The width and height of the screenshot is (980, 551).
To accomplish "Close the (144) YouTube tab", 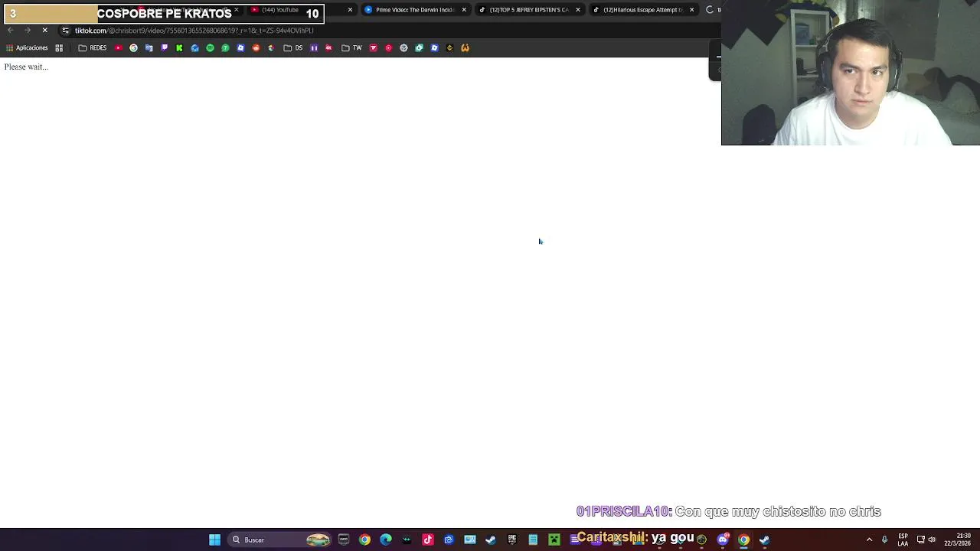I will pyautogui.click(x=350, y=10).
